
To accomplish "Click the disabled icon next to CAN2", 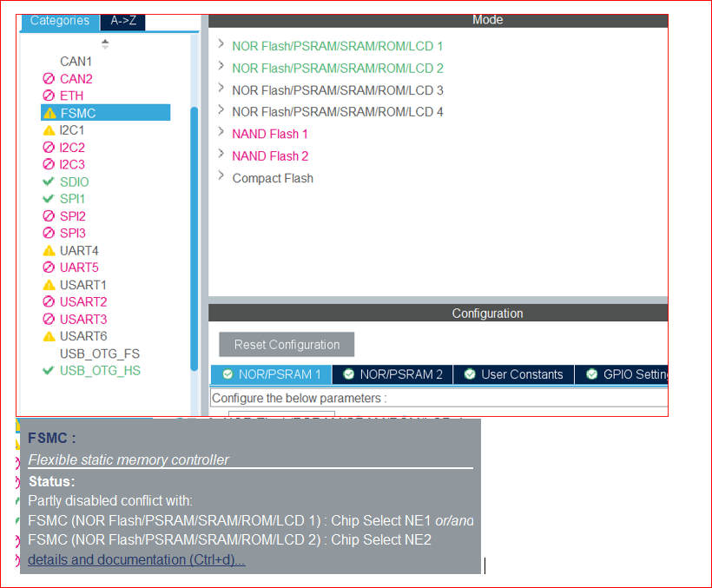I will pos(49,78).
